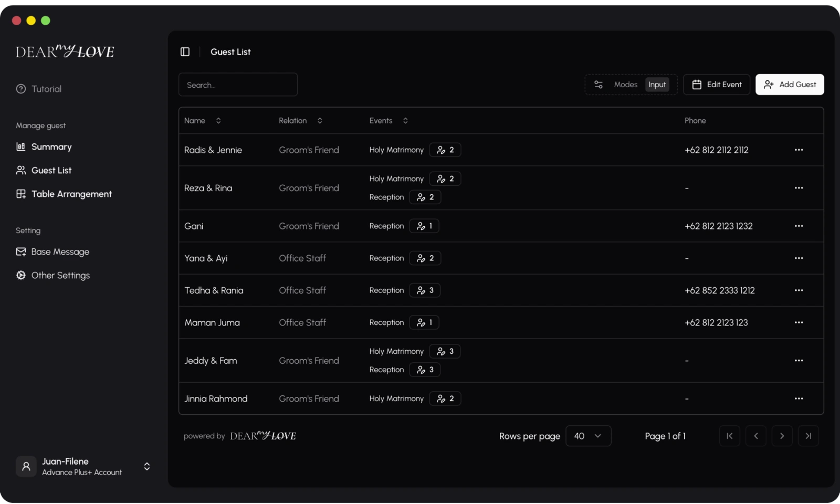Click the guest count badge for Gani
The height and width of the screenshot is (504, 840).
pos(424,226)
